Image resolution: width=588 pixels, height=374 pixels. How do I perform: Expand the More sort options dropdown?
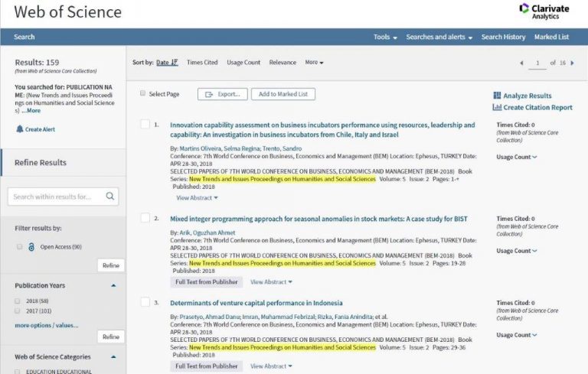tap(314, 63)
